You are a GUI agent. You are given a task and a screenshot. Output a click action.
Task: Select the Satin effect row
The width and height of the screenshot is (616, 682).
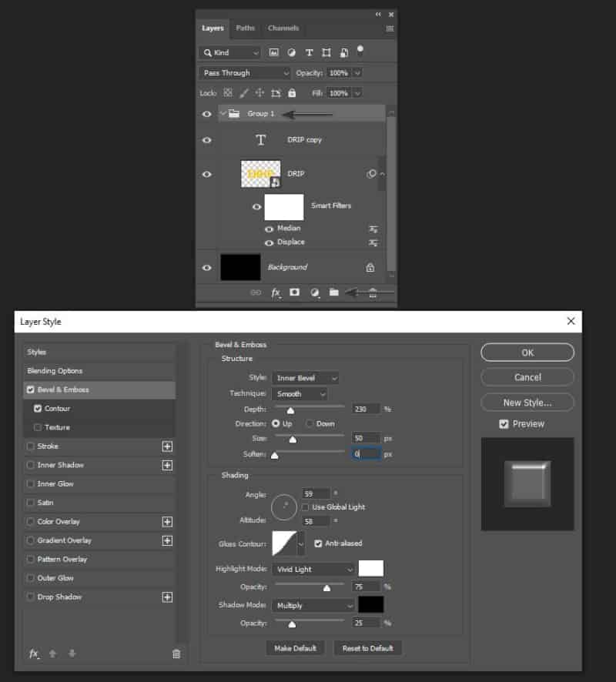(99, 503)
